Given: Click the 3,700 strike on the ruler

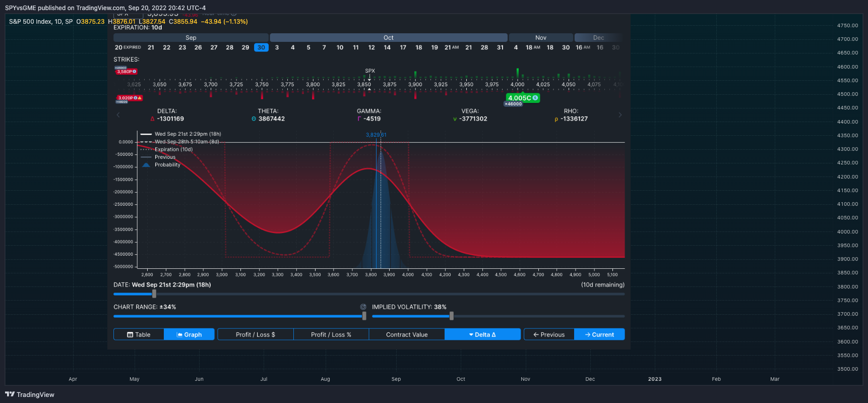Looking at the screenshot, I should pyautogui.click(x=211, y=84).
